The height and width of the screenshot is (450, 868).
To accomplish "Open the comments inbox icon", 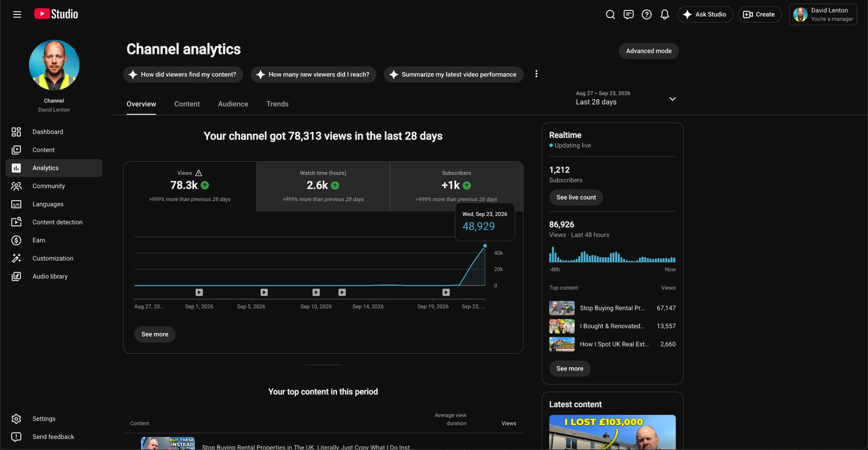I will [628, 14].
